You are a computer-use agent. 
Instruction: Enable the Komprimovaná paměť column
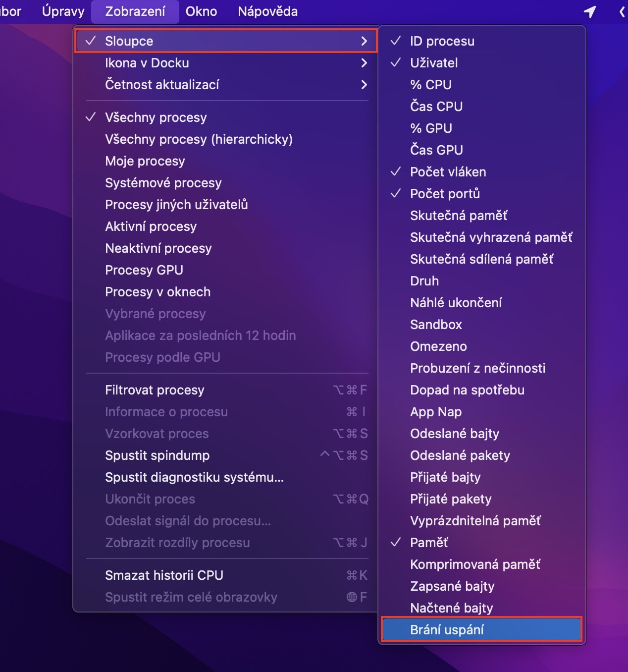(475, 564)
